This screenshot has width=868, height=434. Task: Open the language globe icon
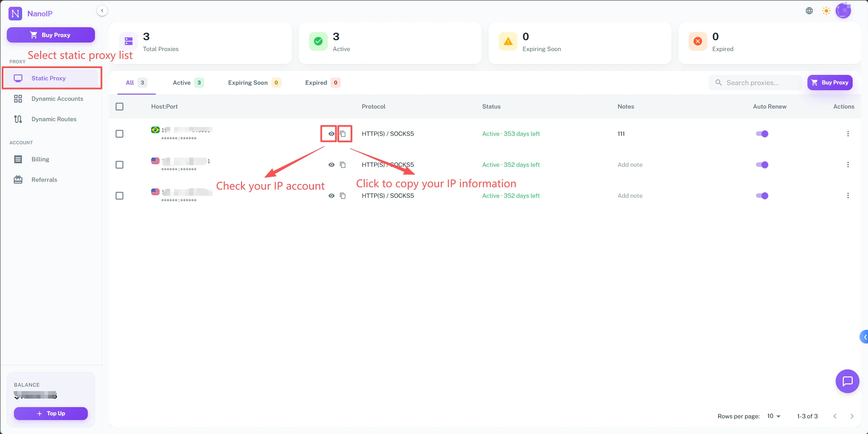coord(809,11)
